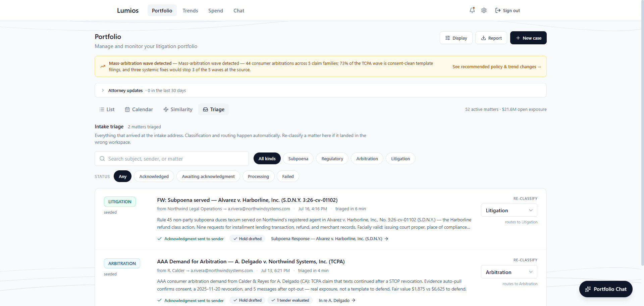This screenshot has width=644, height=306.
Task: Click the Report download icon
Action: tap(483, 38)
